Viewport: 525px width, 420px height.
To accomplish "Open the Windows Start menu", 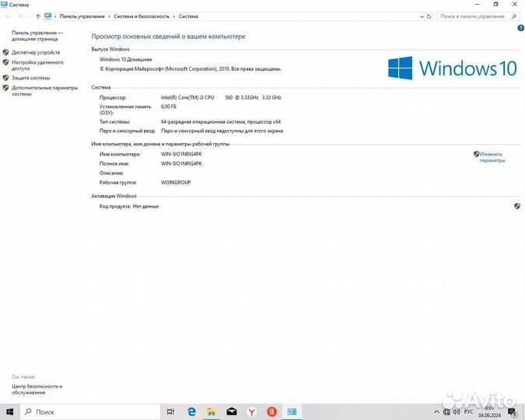I will (9, 411).
